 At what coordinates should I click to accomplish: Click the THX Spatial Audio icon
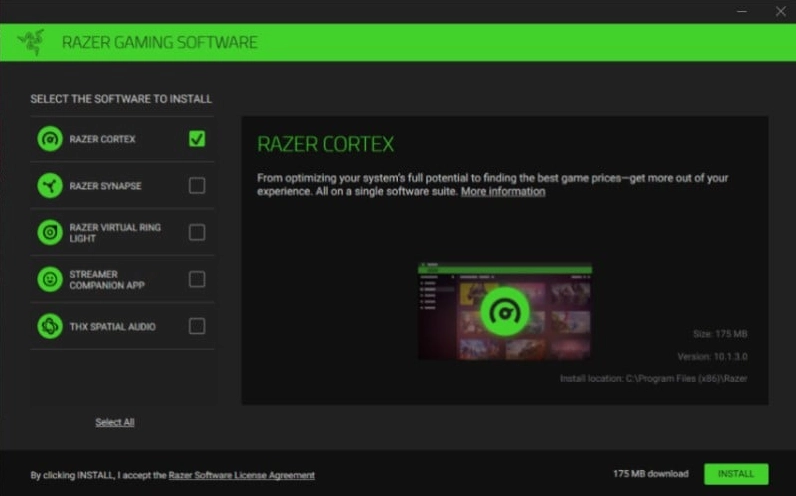point(50,326)
